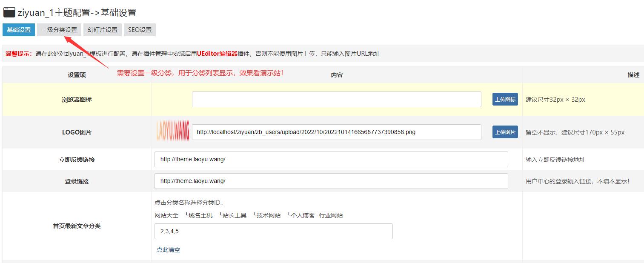Select the 域名主机 category name
The width and height of the screenshot is (644, 263).
coord(200,215)
